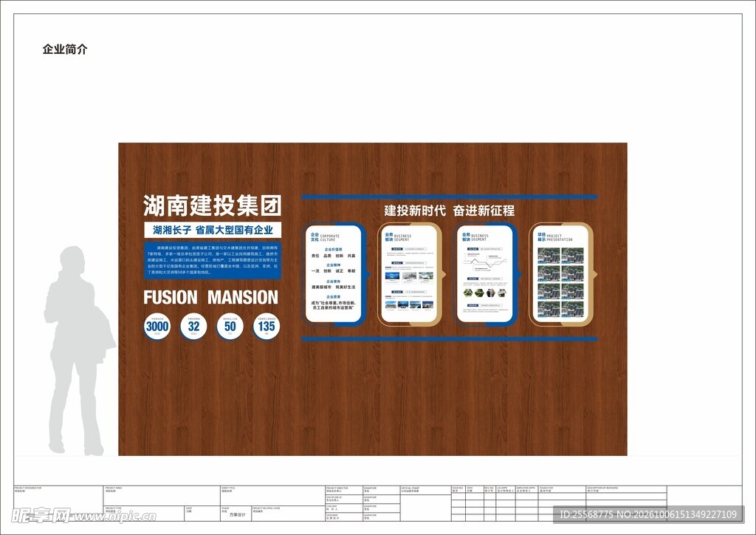Select the 湖南建投集团 headline on the wall
756x535 pixels.
(212, 206)
